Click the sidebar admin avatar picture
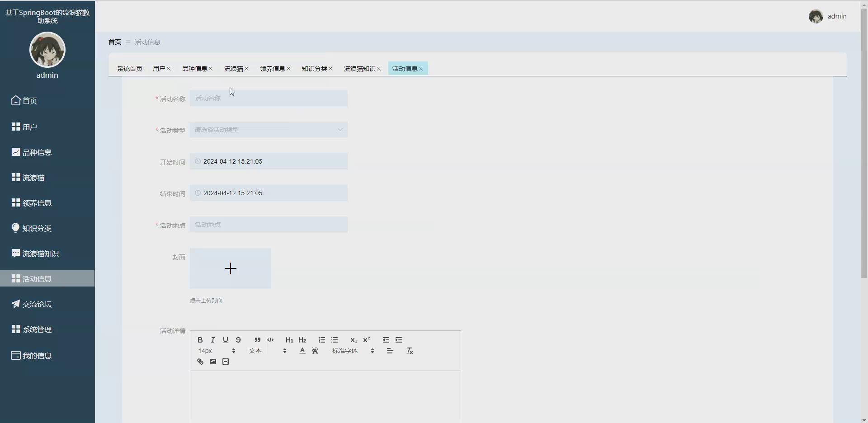The image size is (868, 423). (x=47, y=50)
